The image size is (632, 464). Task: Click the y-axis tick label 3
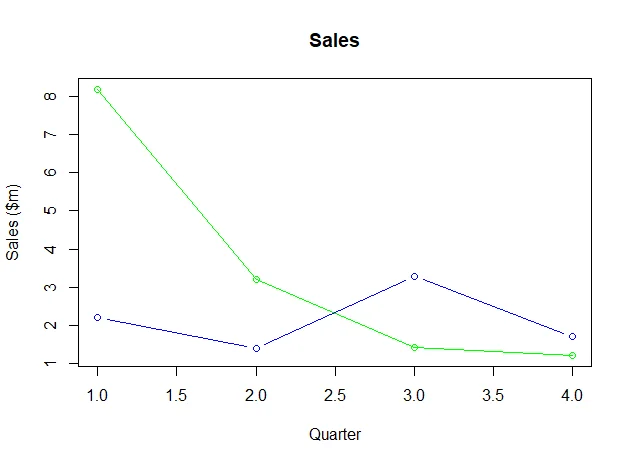pyautogui.click(x=47, y=287)
